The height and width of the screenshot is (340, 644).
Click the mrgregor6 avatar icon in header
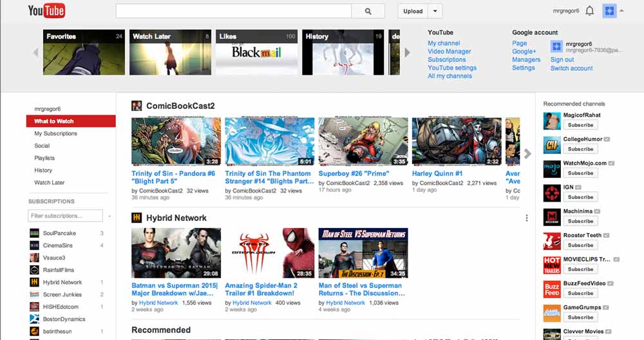click(609, 11)
